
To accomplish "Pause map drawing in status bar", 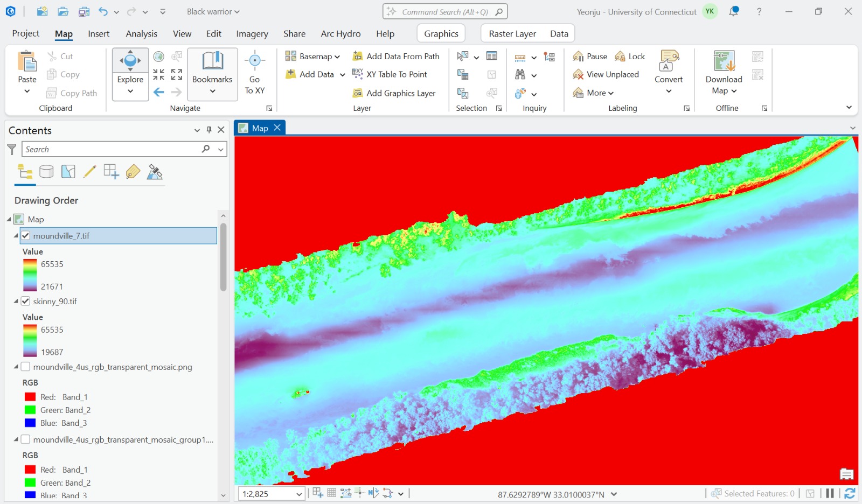I will coord(830,493).
